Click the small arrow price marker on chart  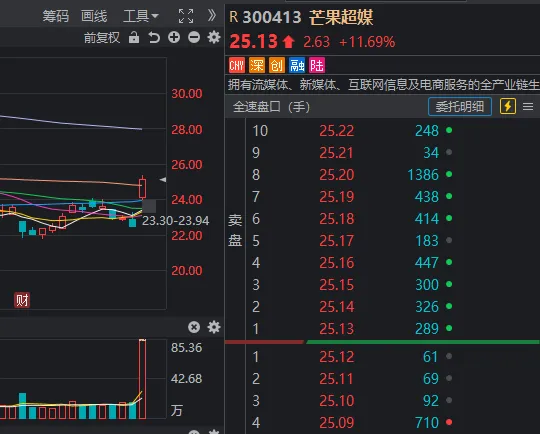(163, 180)
